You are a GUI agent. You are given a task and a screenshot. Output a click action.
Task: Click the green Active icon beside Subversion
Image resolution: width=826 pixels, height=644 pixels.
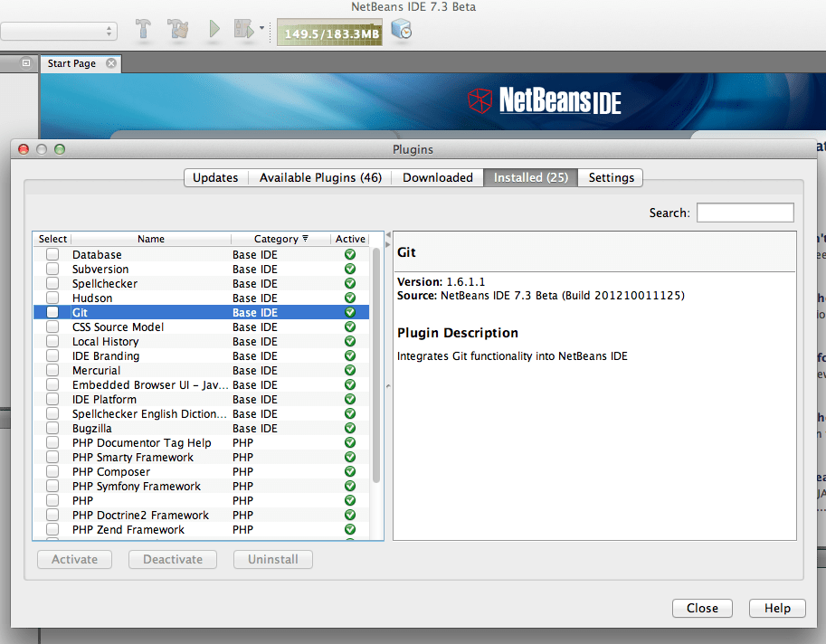[x=350, y=269]
